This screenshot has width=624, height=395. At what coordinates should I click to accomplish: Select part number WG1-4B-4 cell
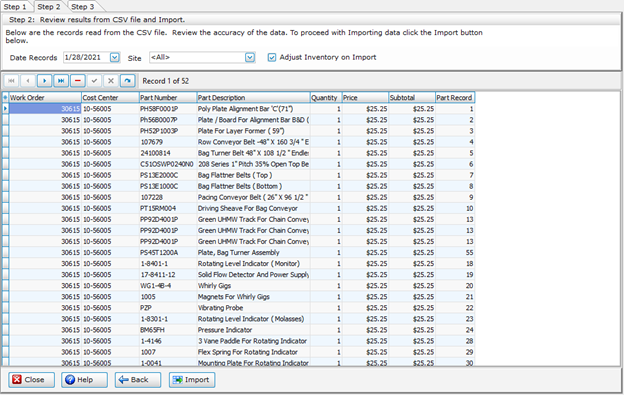[168, 286]
